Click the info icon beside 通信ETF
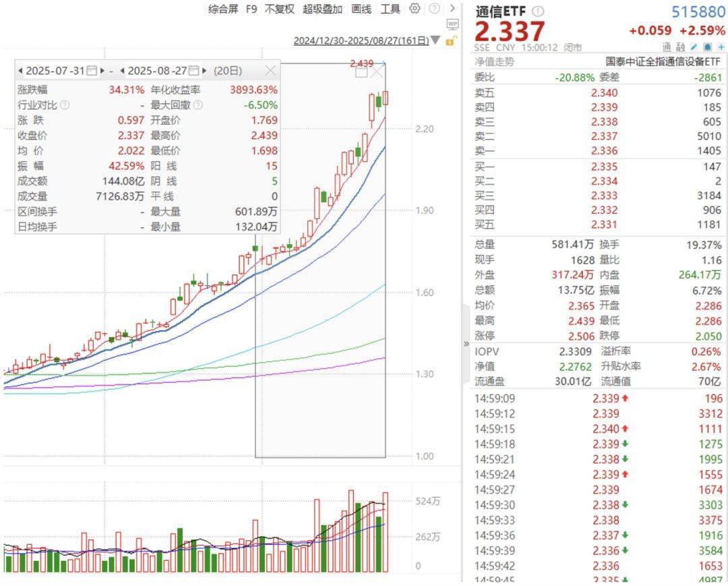This screenshot has width=728, height=586. click(x=537, y=11)
